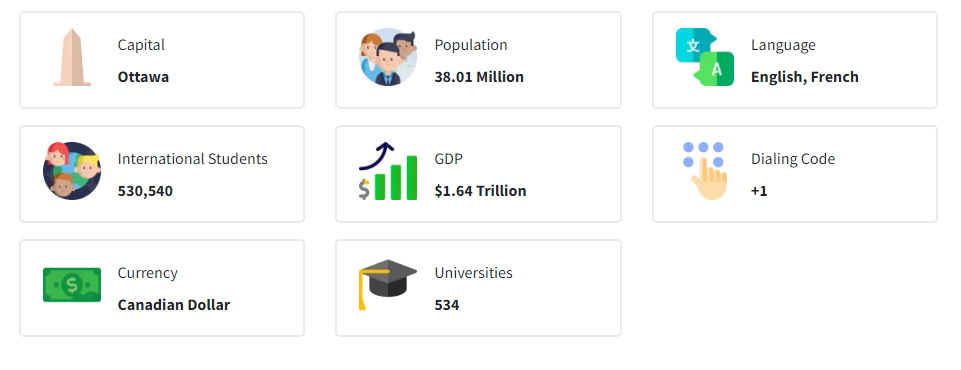Click the Capital label heading

coord(142,45)
